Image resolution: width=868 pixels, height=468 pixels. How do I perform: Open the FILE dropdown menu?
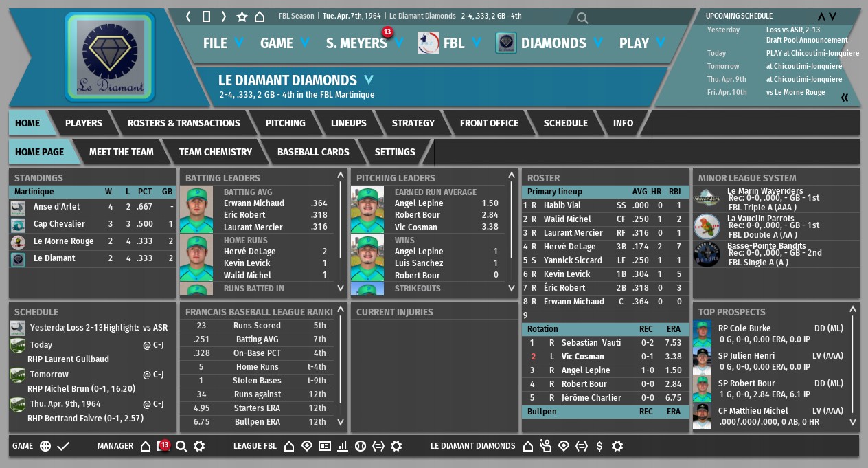[x=223, y=43]
